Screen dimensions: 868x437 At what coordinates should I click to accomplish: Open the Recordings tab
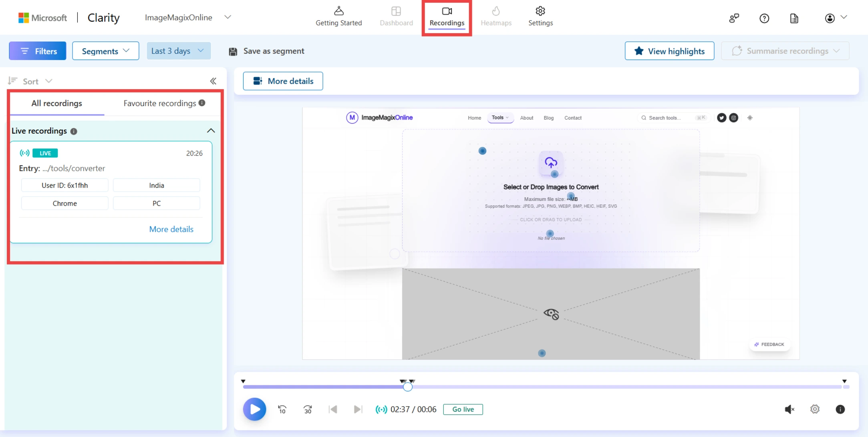pos(447,17)
